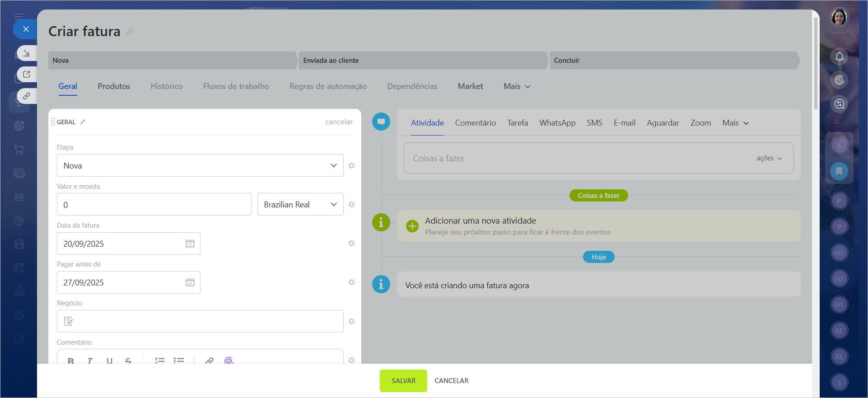Click pencil icon to rename GERAL section
This screenshot has width=868, height=398.
click(83, 122)
